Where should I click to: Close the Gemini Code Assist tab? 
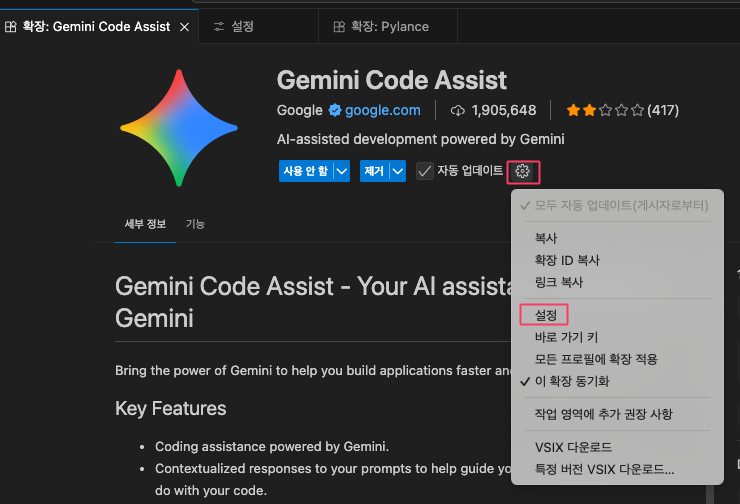point(185,27)
